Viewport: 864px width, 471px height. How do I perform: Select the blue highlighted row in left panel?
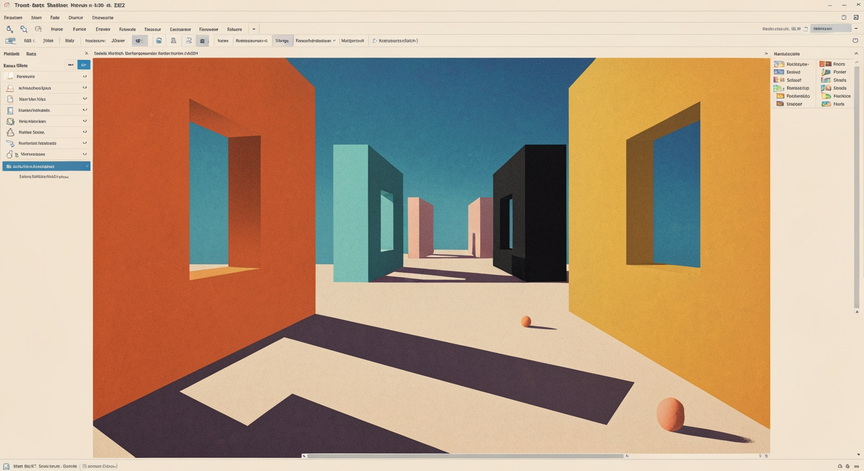click(46, 166)
